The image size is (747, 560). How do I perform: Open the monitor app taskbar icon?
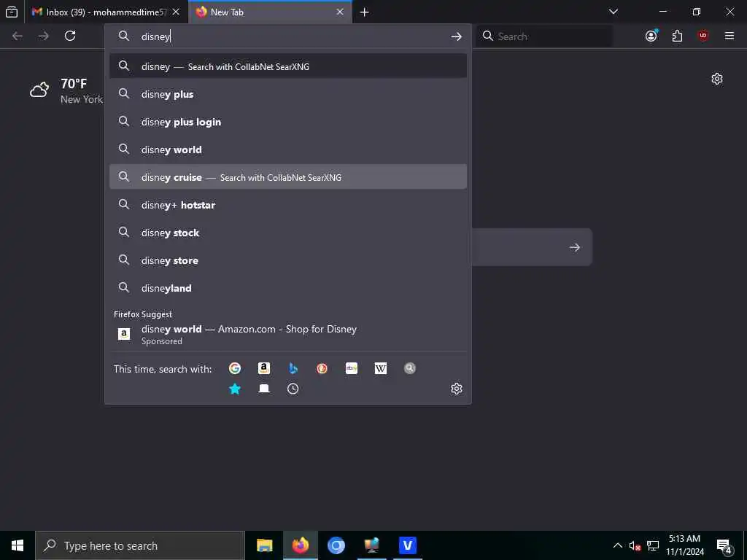click(371, 545)
